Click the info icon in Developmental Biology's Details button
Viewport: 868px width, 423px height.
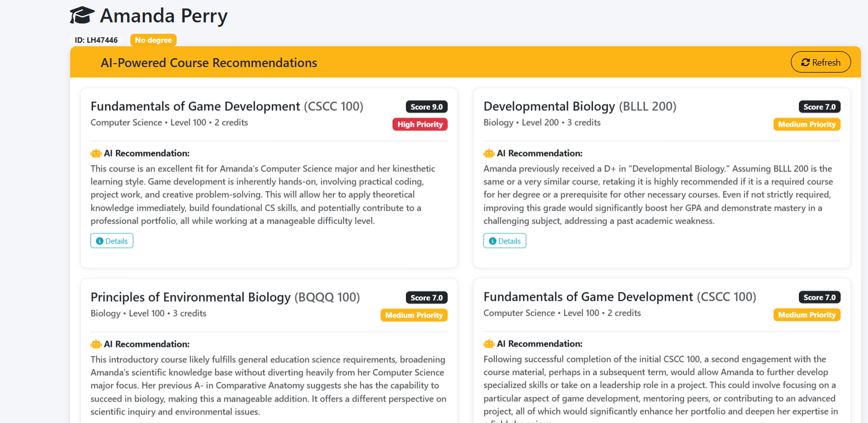[x=492, y=241]
